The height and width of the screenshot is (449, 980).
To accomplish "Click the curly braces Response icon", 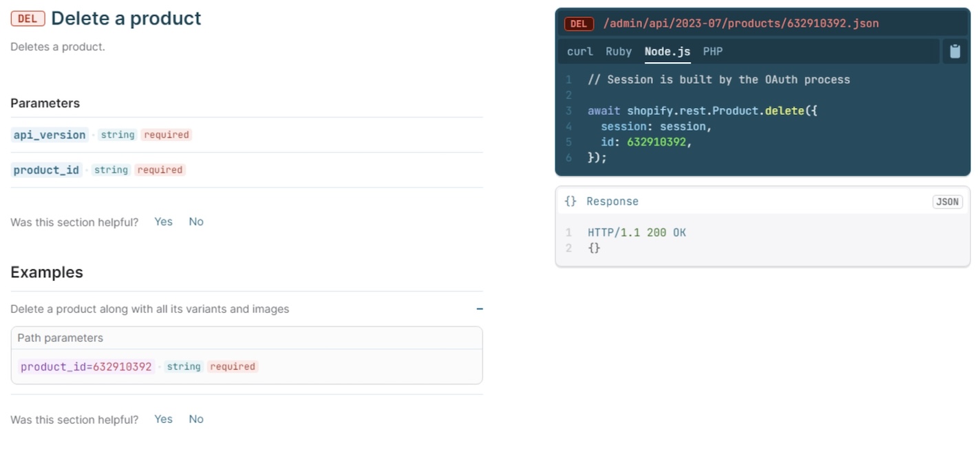I will pos(571,201).
